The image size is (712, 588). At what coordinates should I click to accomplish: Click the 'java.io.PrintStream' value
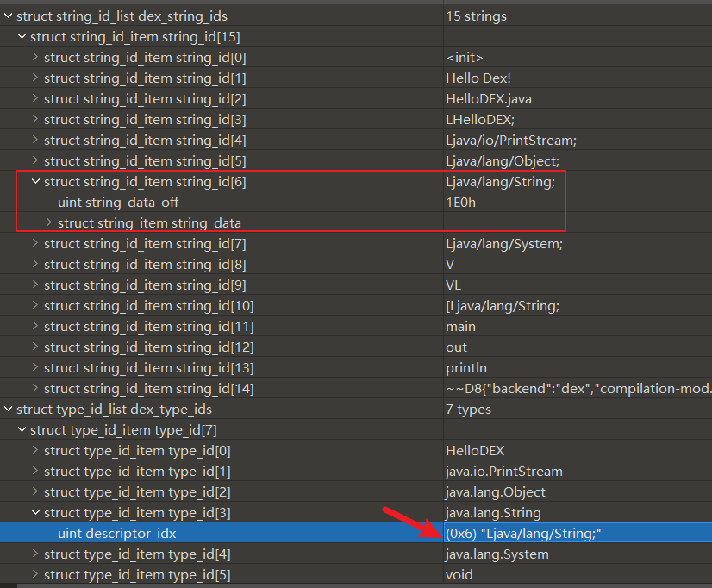pyautogui.click(x=504, y=472)
